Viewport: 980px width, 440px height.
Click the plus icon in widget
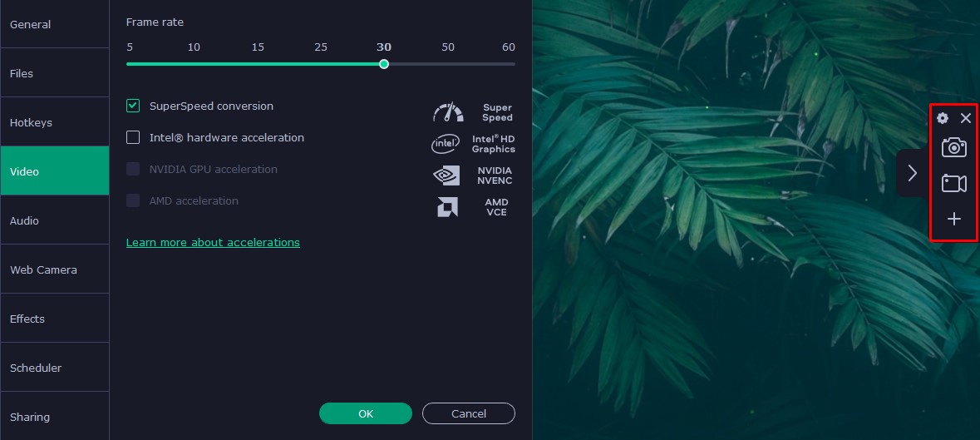[x=953, y=219]
